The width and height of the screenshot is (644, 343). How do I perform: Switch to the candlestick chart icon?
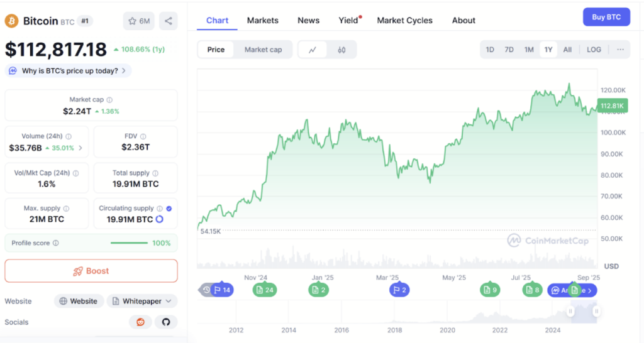pos(341,50)
